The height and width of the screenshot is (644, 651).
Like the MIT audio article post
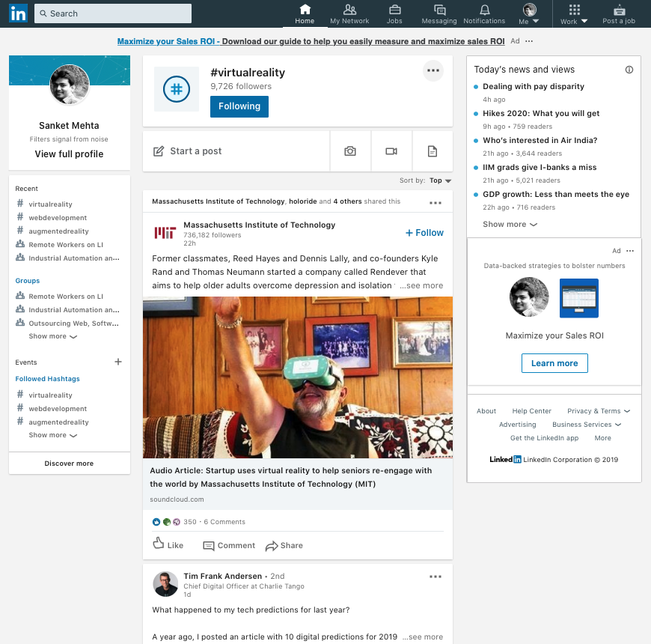coord(168,545)
